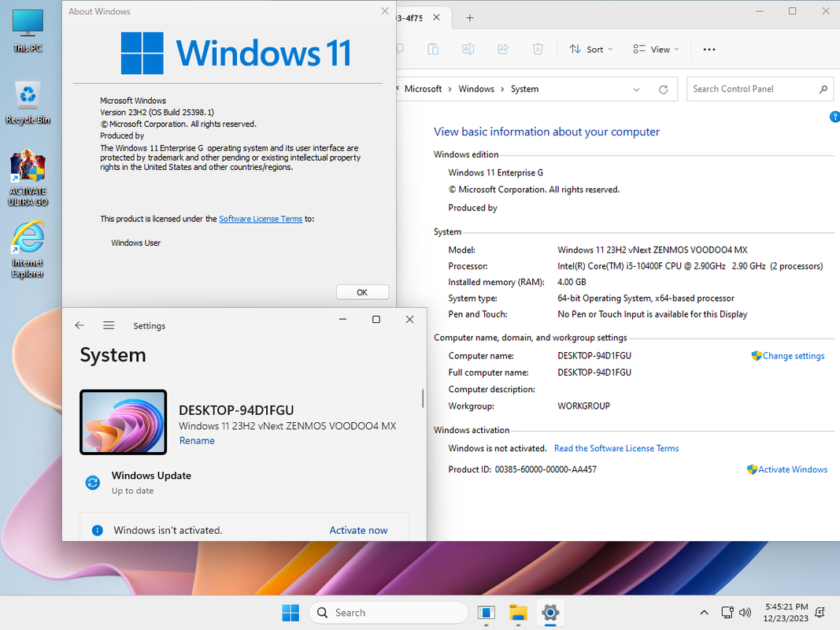Click View basic information about your computer heading
Viewport: 840px width, 630px height.
pos(546,132)
